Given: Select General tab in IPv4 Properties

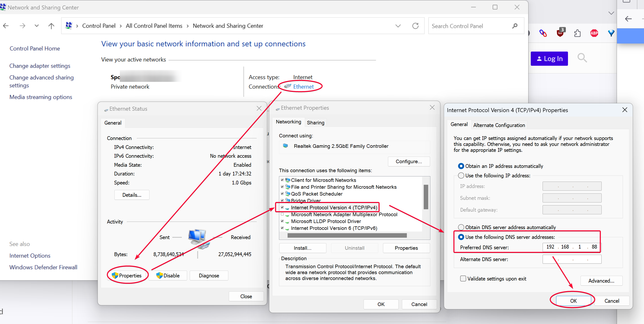Looking at the screenshot, I should [x=459, y=124].
